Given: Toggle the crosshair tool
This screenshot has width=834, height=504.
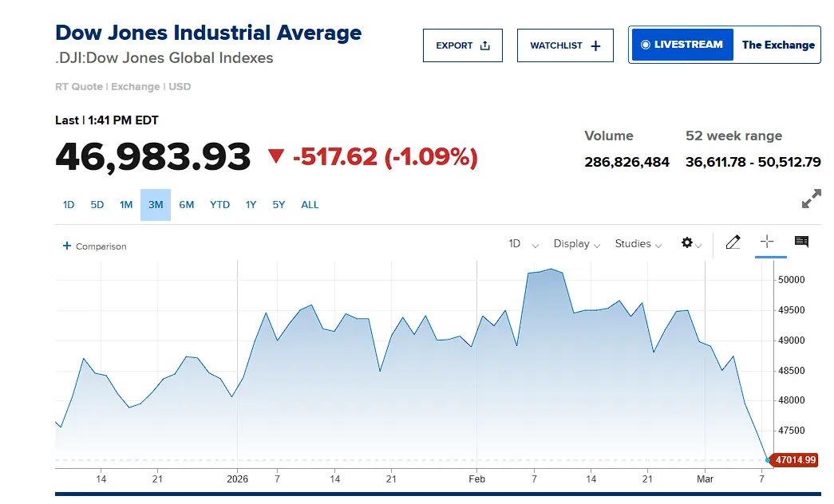Looking at the screenshot, I should (767, 242).
